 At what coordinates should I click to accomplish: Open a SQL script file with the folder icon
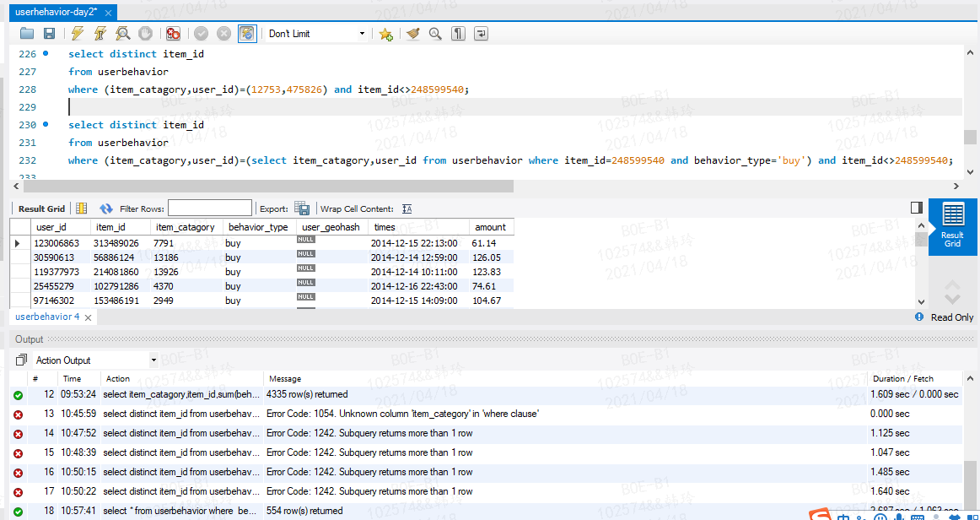click(27, 34)
